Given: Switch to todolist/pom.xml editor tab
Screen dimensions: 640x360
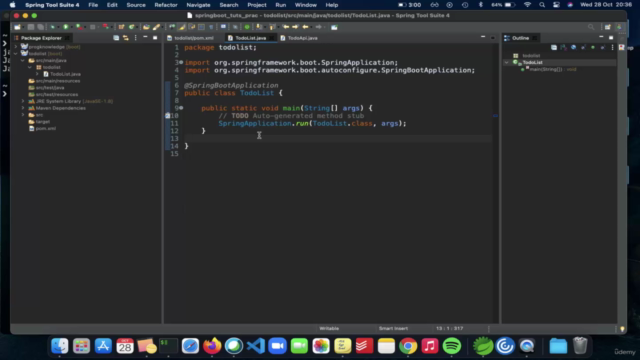Looking at the screenshot, I should pyautogui.click(x=193, y=38).
